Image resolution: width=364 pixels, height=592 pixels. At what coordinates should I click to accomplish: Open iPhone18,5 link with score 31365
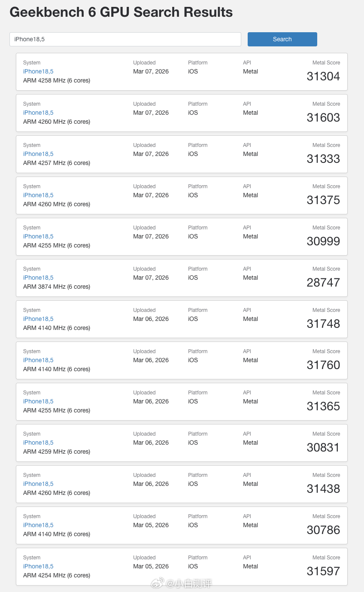tap(38, 401)
